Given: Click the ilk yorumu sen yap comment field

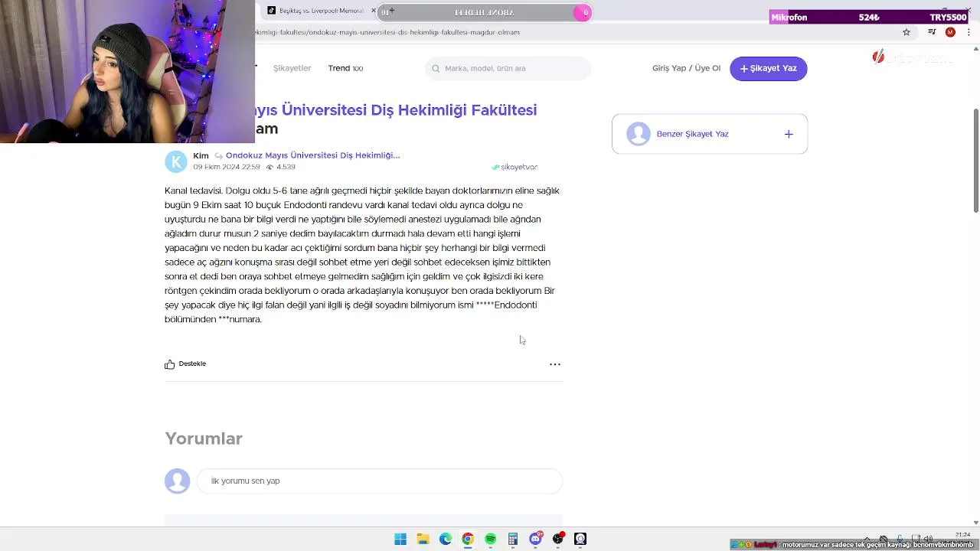Looking at the screenshot, I should (380, 481).
